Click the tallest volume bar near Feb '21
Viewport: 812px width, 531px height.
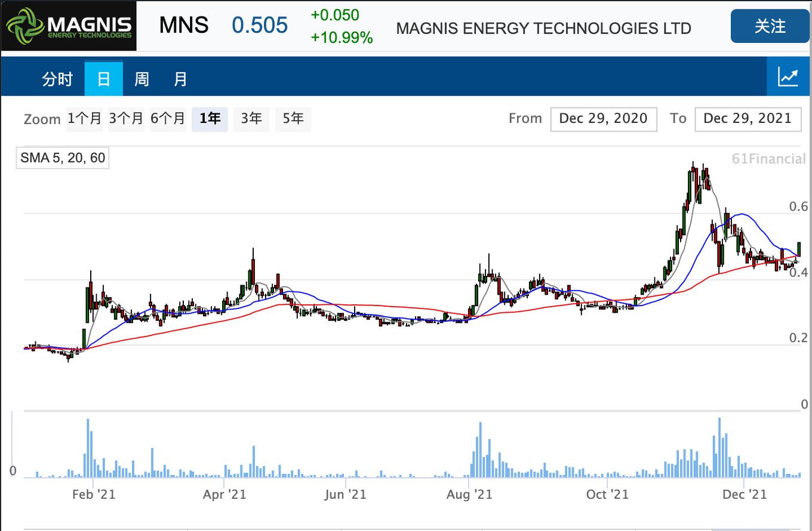click(88, 448)
